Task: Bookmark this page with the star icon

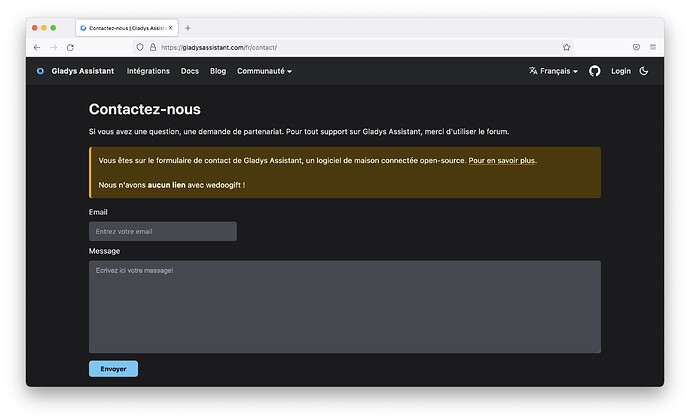Action: click(x=566, y=47)
